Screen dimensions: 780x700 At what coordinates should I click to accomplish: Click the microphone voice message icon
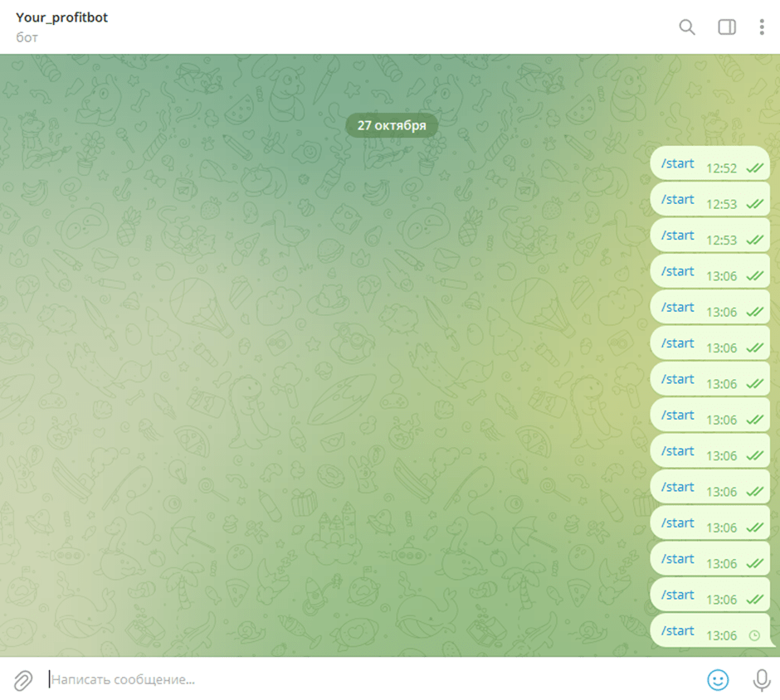pyautogui.click(x=762, y=679)
